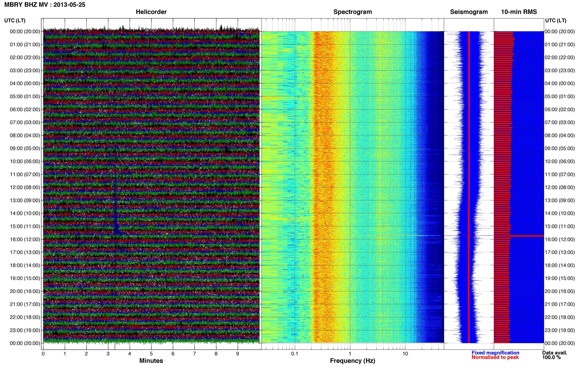Click the left '02:00 (22:00)' time label
The height and width of the screenshot is (368, 588).
point(25,57)
